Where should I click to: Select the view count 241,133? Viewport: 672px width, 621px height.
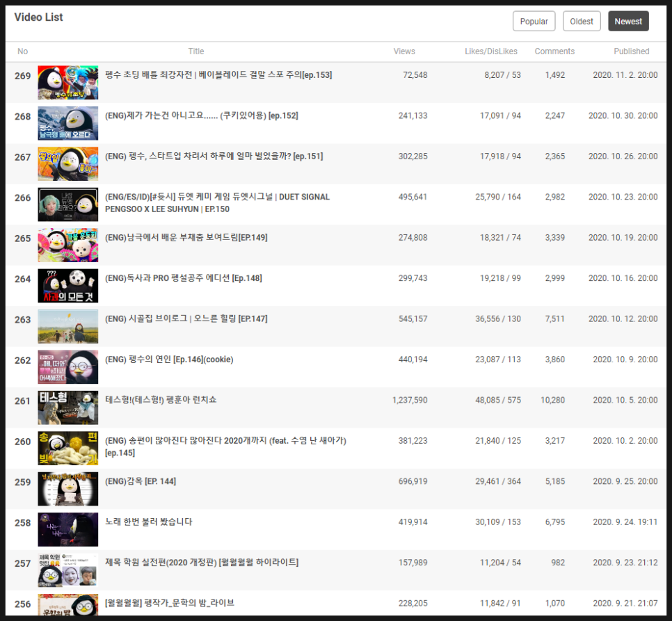pos(413,115)
